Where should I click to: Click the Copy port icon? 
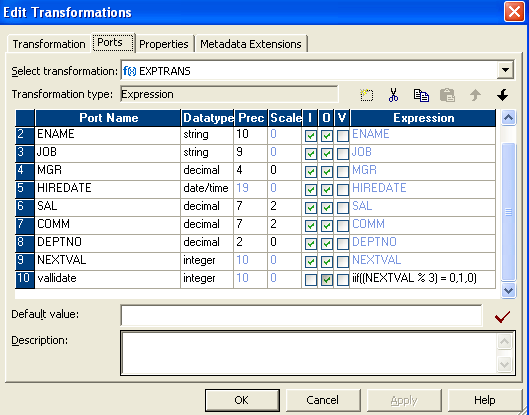pos(421,95)
